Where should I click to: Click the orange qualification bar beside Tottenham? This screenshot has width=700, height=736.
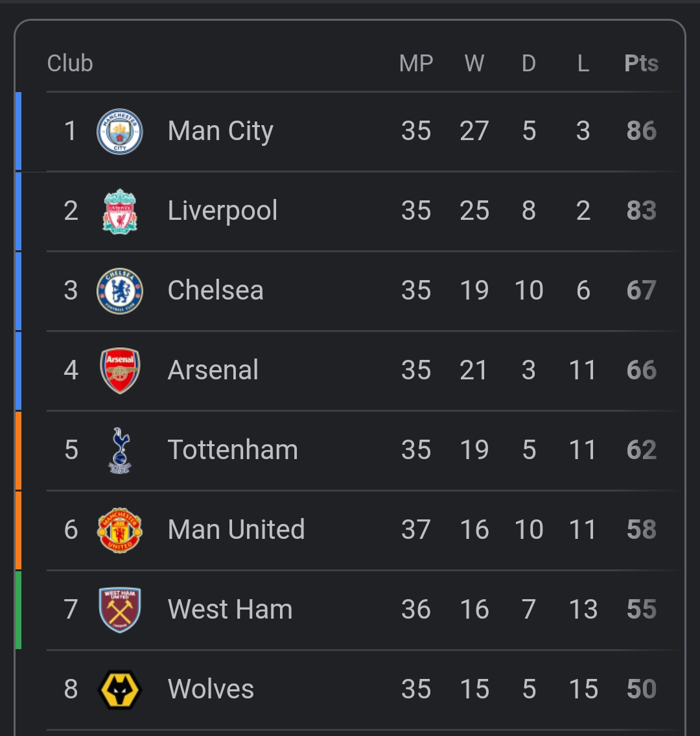point(18,451)
